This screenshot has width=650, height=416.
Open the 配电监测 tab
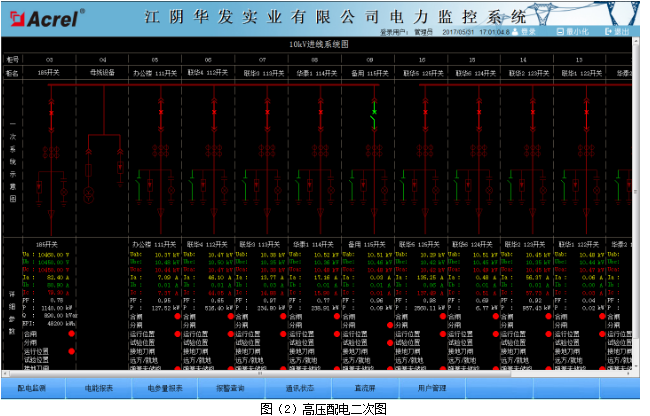(32, 388)
